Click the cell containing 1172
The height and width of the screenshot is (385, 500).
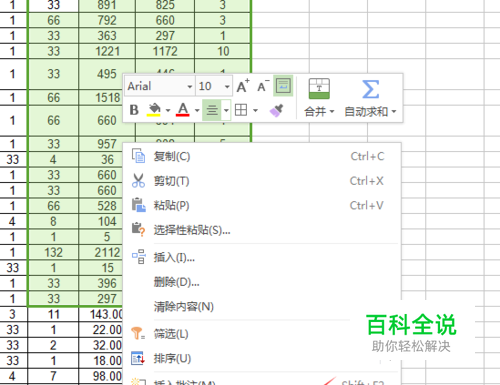pos(165,51)
